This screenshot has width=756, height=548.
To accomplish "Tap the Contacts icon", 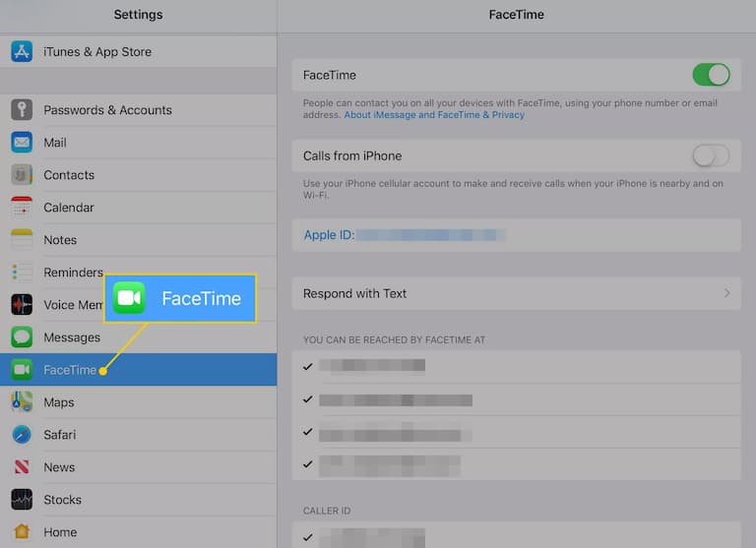I will coord(22,175).
